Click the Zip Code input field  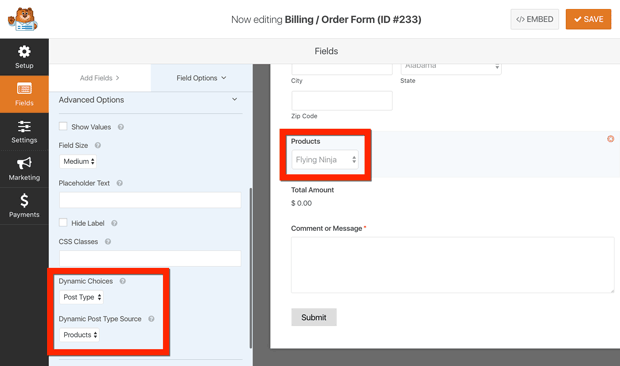[x=342, y=101]
